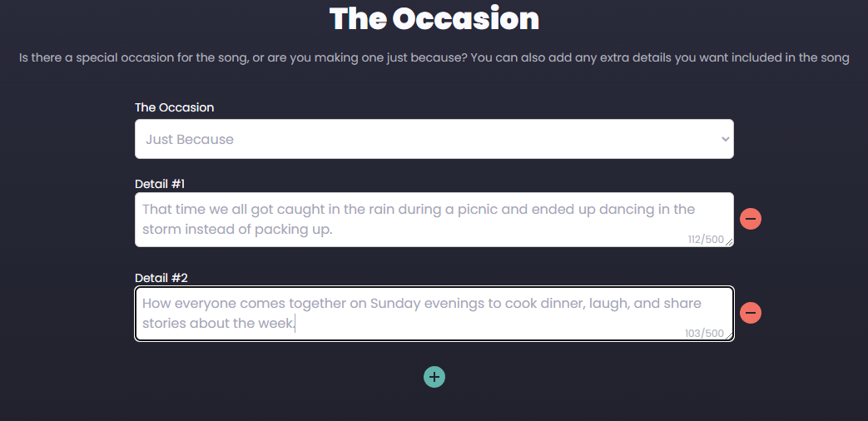This screenshot has height=421, width=868.
Task: Click the 'Detail #1' field label
Action: (161, 184)
